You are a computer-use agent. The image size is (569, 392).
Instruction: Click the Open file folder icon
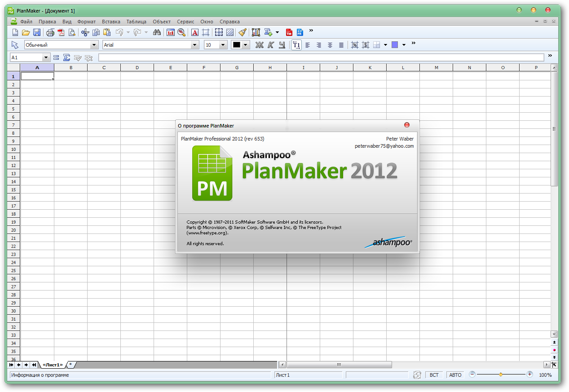point(26,32)
